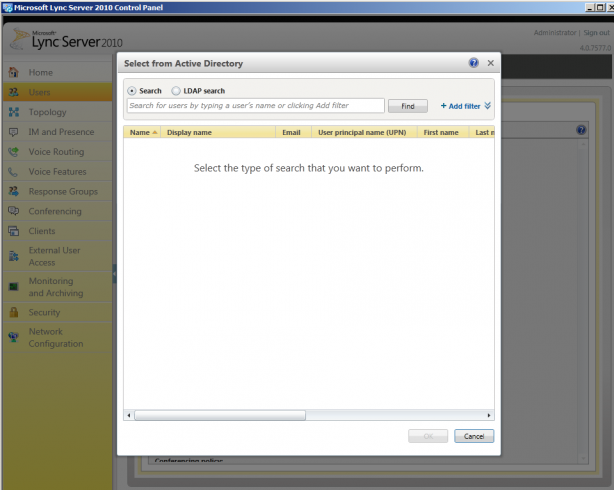Click the scrollbar right arrow in results
The image size is (614, 490).
(x=489, y=415)
